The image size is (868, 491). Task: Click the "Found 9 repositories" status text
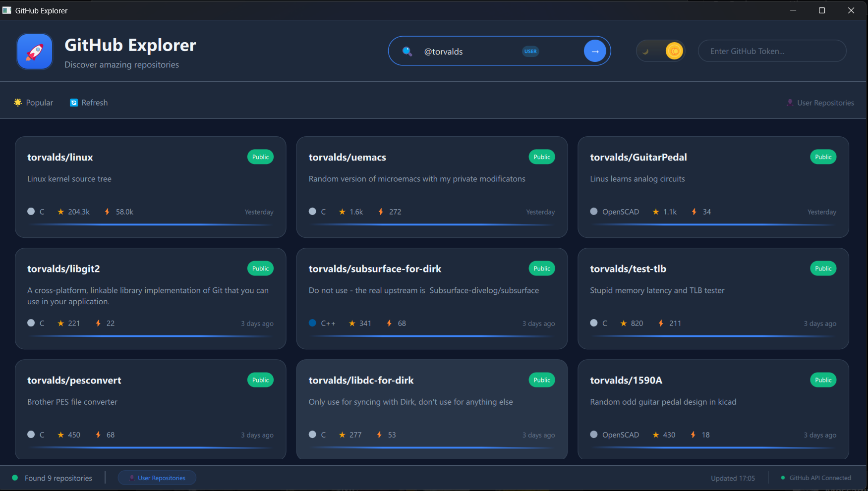(58, 478)
